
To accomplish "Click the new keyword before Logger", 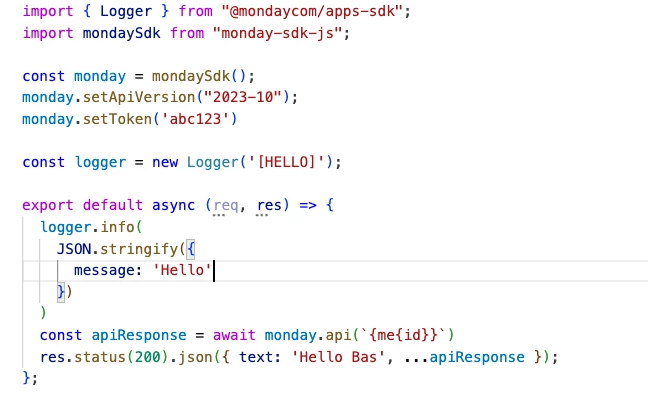I will 165,162.
